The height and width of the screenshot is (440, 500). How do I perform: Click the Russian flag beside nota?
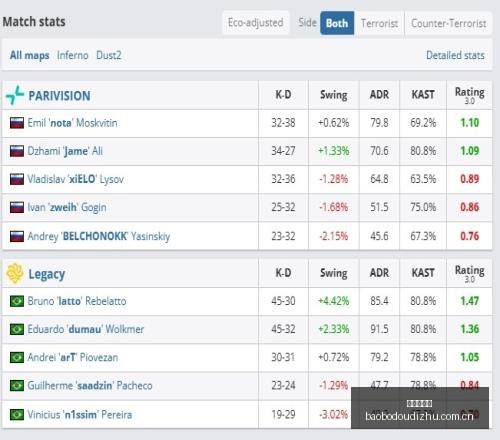tap(17, 123)
